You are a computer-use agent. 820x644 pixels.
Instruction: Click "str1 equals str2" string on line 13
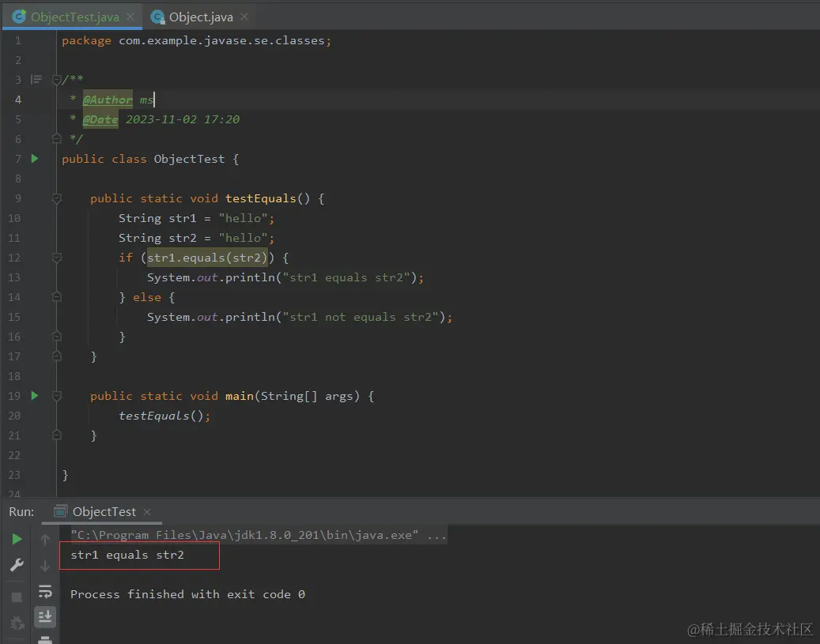(346, 277)
